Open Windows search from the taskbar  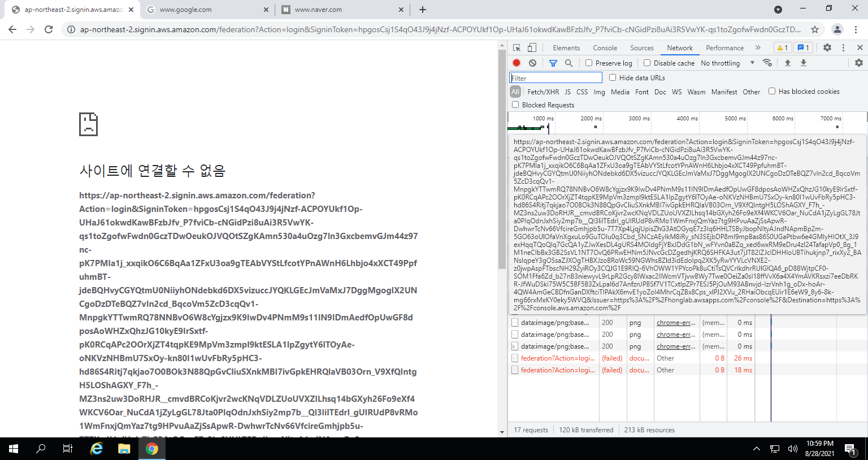tap(41, 449)
